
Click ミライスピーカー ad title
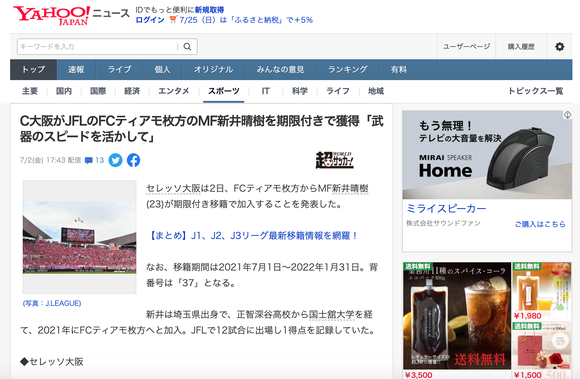click(446, 209)
